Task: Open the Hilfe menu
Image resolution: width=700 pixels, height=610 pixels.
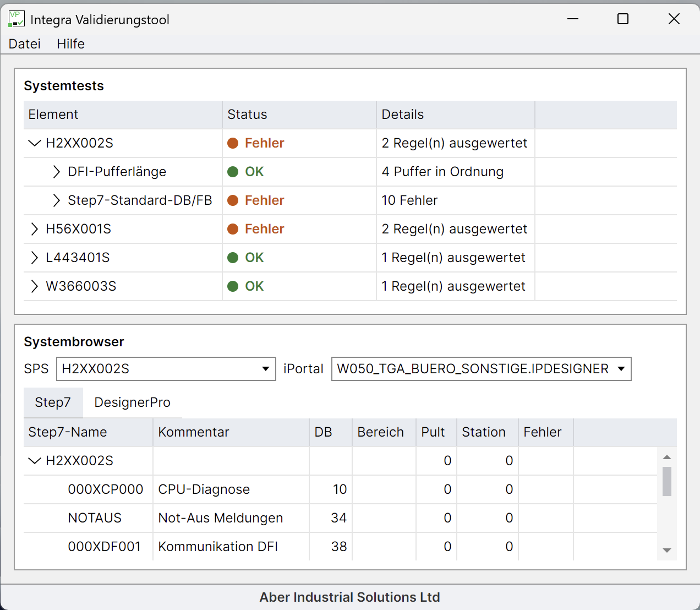Action: [x=70, y=44]
